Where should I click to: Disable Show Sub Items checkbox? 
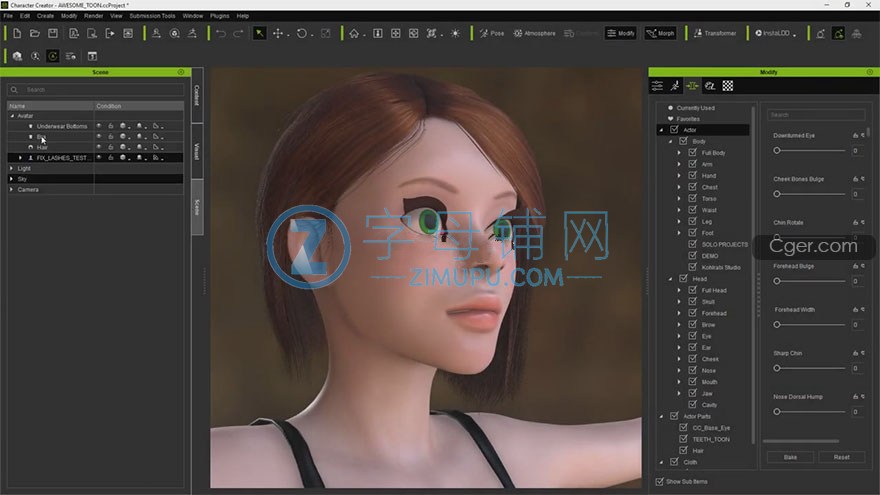pos(659,482)
